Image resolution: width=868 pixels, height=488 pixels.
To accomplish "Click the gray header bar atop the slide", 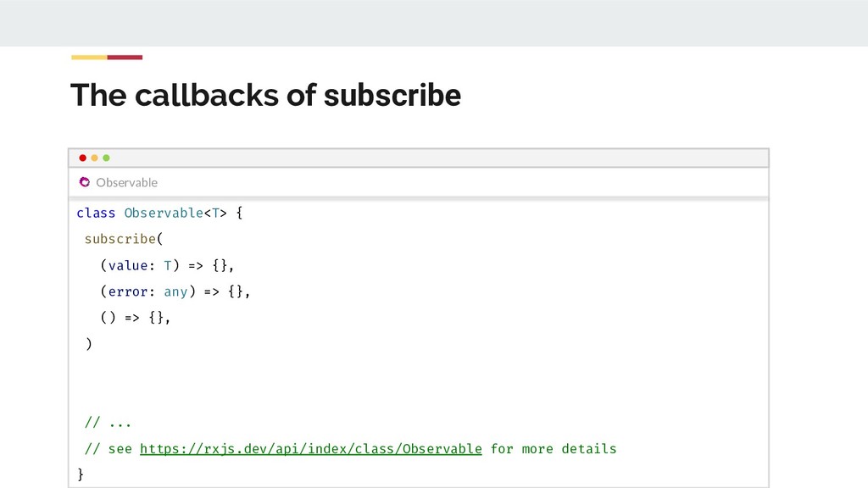I will 434,23.
